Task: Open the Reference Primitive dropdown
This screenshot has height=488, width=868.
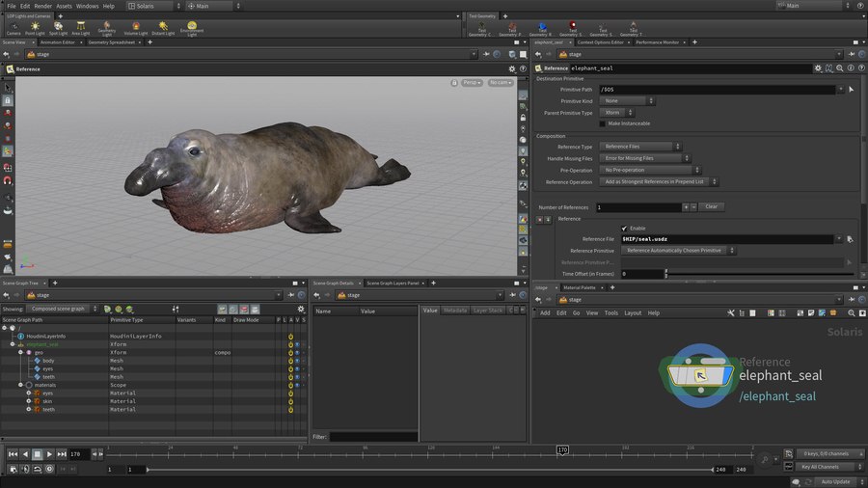Action: tap(679, 251)
